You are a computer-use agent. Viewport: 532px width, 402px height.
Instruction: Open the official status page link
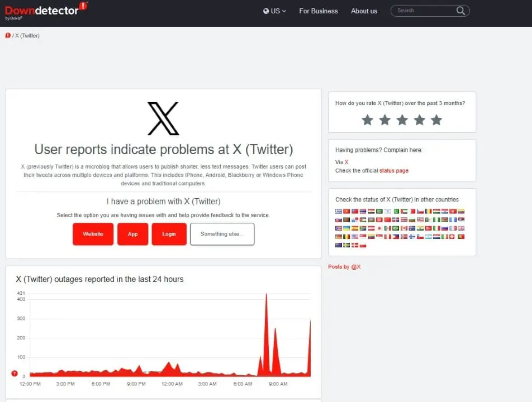pos(394,170)
